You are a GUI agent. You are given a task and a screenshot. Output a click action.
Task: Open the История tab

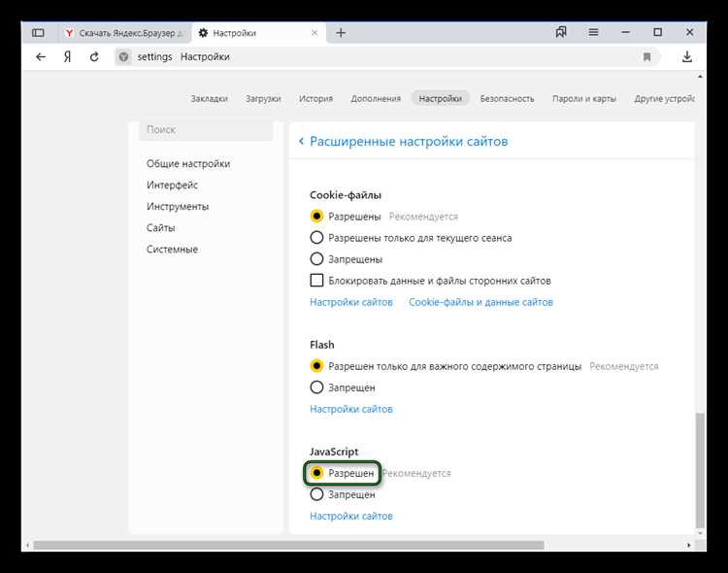[315, 98]
